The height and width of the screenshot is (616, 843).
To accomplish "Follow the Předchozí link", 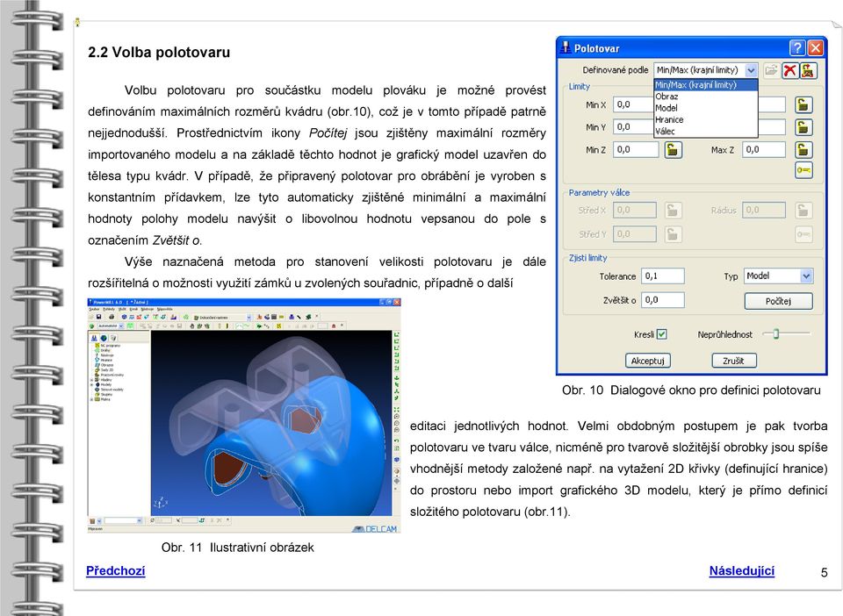I will (116, 571).
